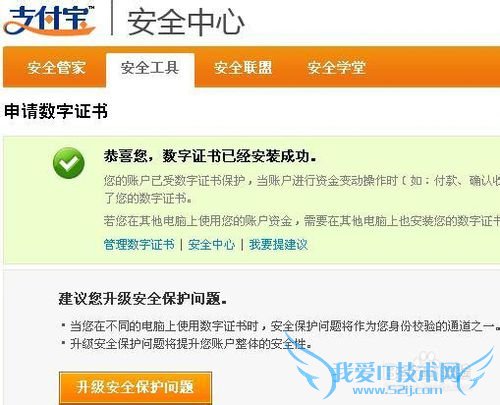Viewport: 500px width, 405px height.
Task: Click the 申请数字证书 page heading
Action: pyautogui.click(x=56, y=111)
